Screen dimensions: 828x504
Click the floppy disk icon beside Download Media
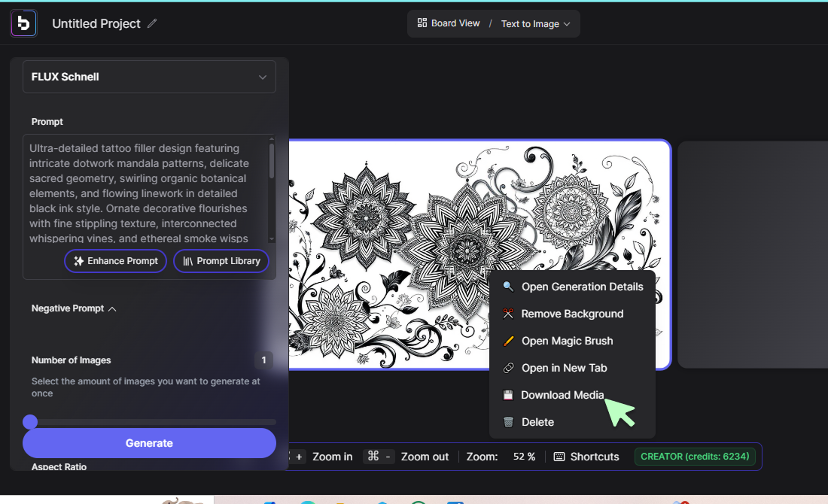coord(508,395)
